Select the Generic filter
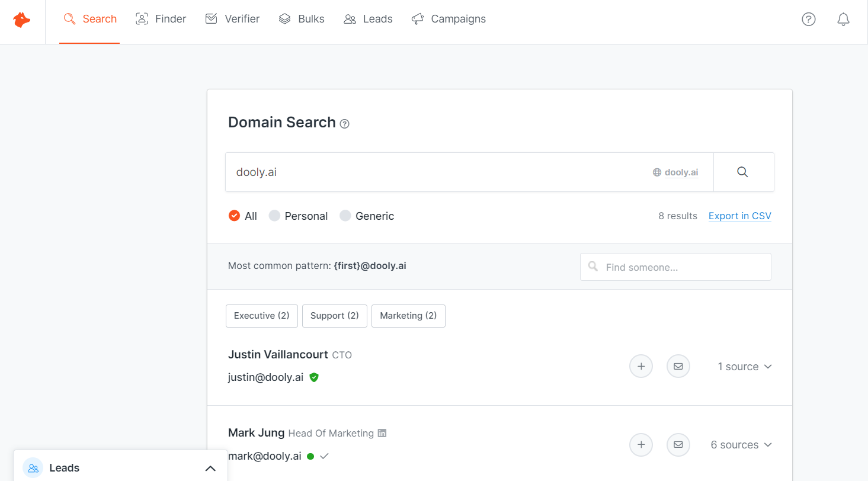 coord(367,216)
